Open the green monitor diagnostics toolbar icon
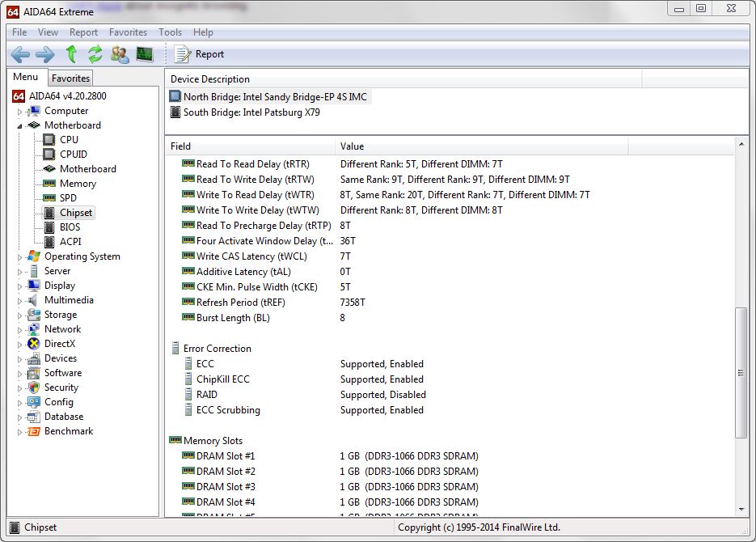This screenshot has width=756, height=542. click(144, 54)
